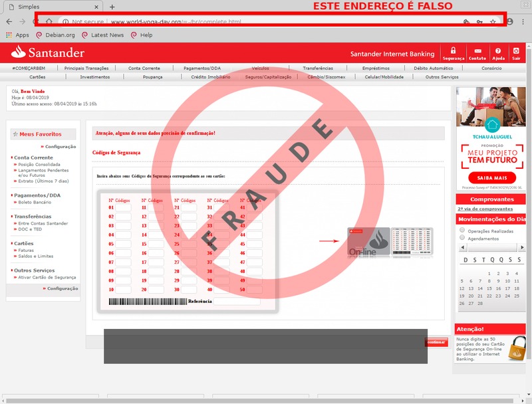The image size is (532, 404).
Task: Open a new browser tab
Action: click(112, 7)
